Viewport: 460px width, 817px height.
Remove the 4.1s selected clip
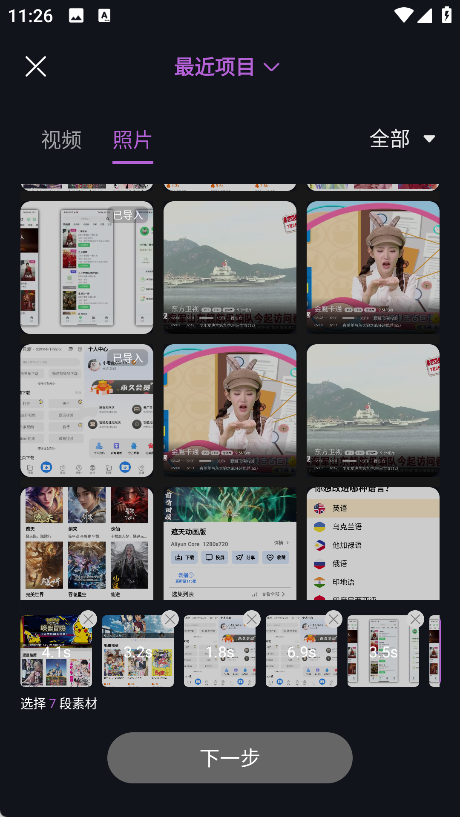tap(88, 619)
